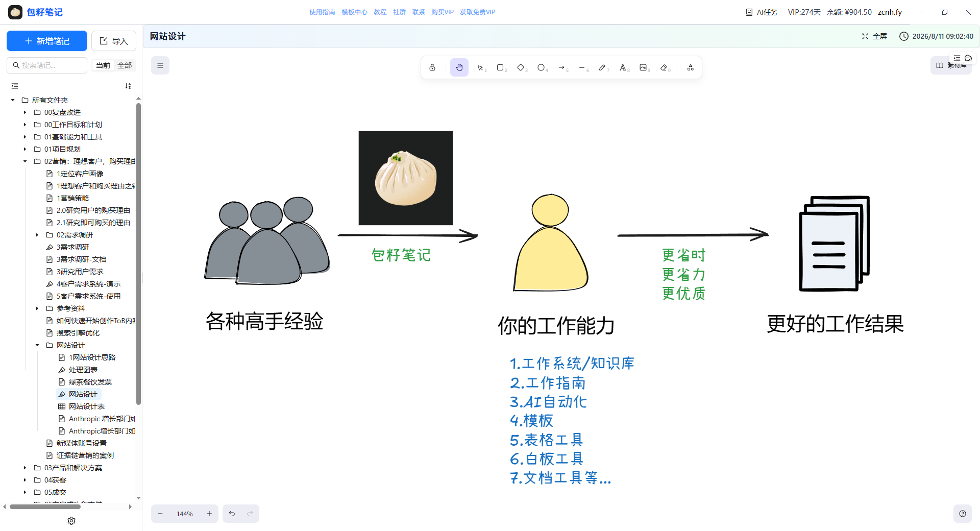Collapse the folder tree indent icon
980x531 pixels.
tap(15, 86)
